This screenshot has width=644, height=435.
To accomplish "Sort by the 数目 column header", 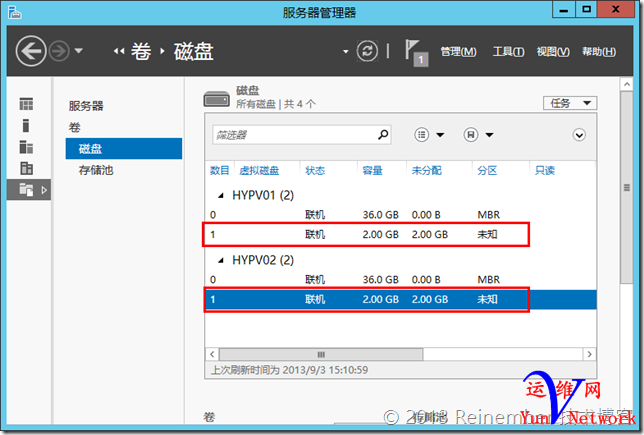I will (x=220, y=170).
